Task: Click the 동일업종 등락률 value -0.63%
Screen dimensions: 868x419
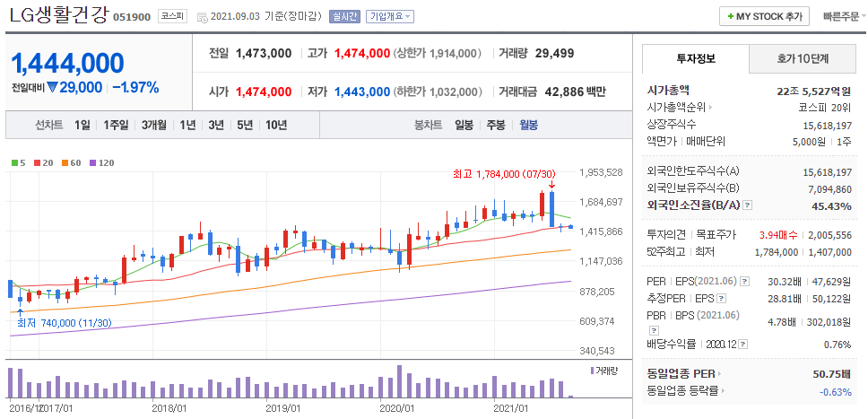Action: 836,391
